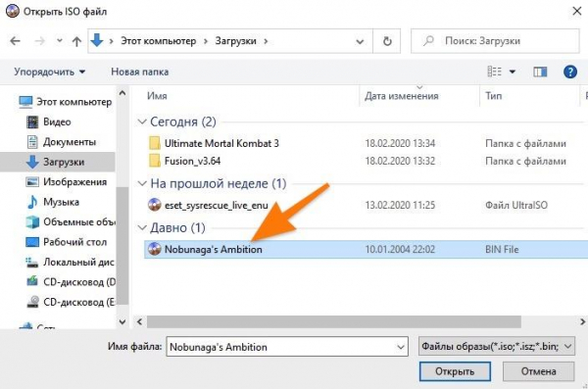Screen dimensions: 588x389
Task: Open 'Локальный диск' in the sidebar
Action: 70,262
